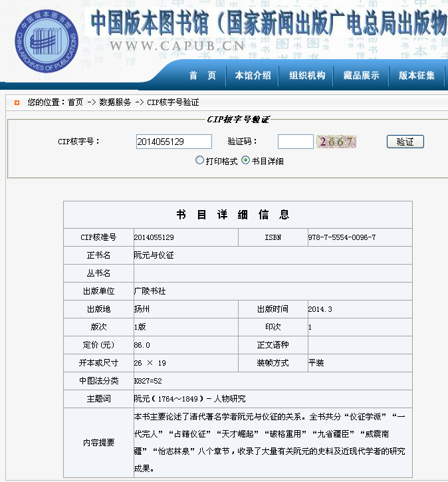448x482 pixels.
Task: Open the 本馆介绍 navigation item
Action: (253, 76)
